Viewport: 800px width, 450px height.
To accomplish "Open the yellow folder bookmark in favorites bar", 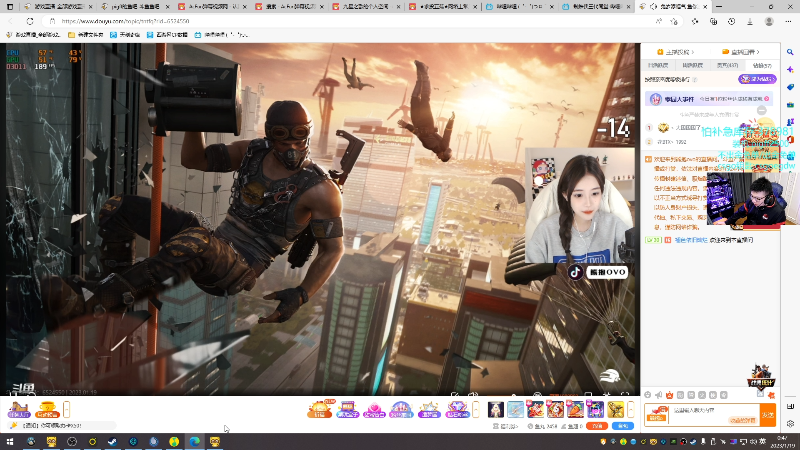I will coord(86,35).
